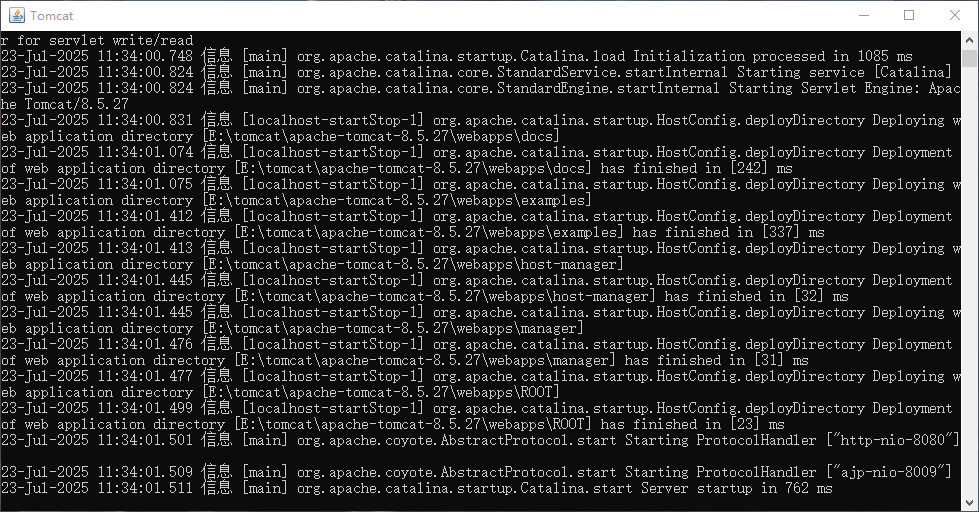
Task: Click the "Starting service [Catalina]" text
Action: 844,72
